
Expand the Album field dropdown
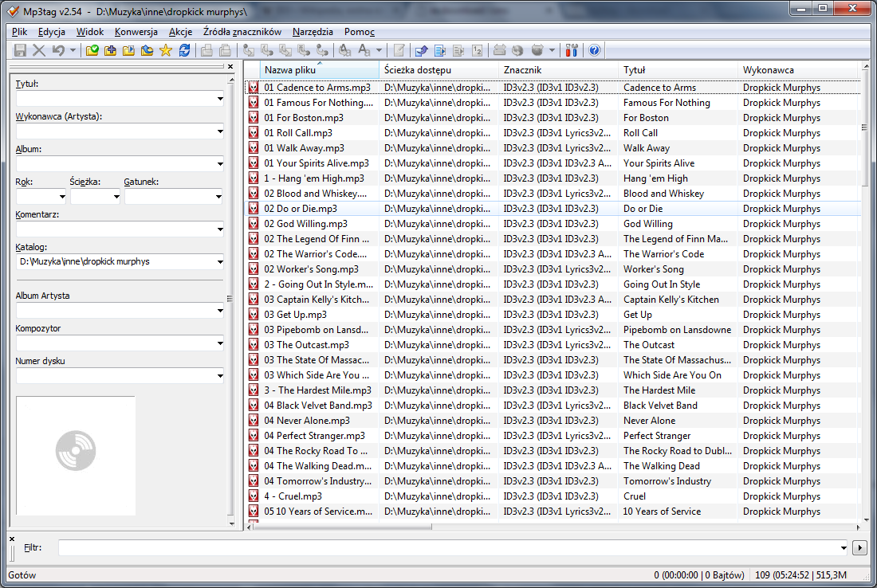(220, 164)
